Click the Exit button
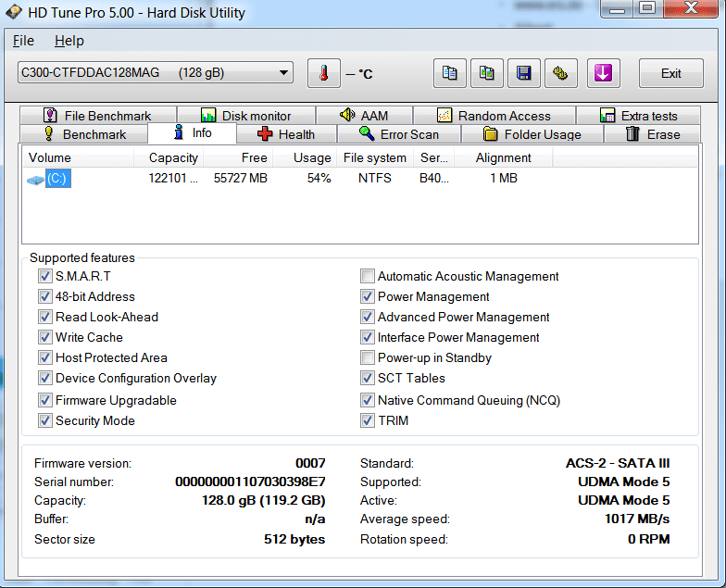The image size is (726, 588). pyautogui.click(x=670, y=73)
